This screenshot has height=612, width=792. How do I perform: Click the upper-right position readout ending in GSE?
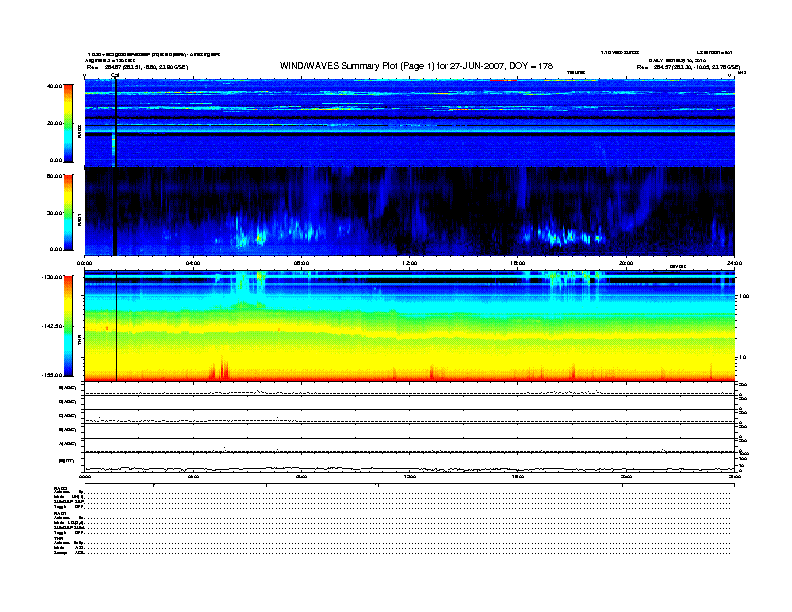pyautogui.click(x=688, y=67)
